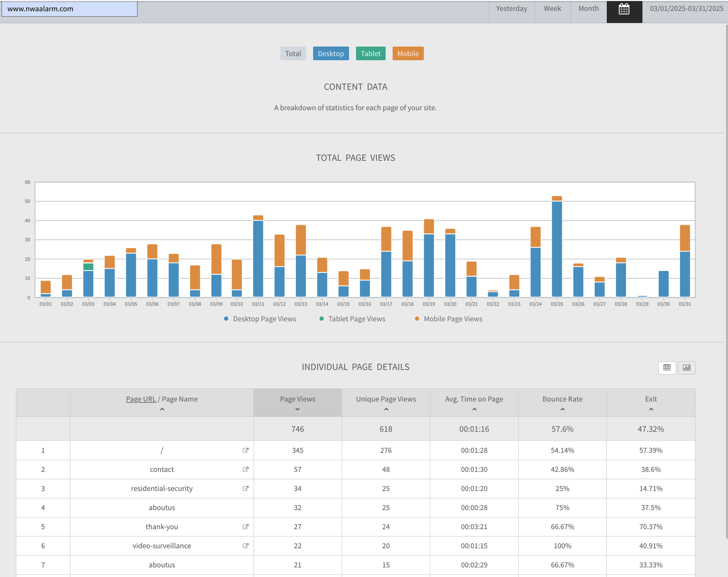This screenshot has height=577, width=728.
Task: Open the calendar date picker icon
Action: pyautogui.click(x=624, y=9)
